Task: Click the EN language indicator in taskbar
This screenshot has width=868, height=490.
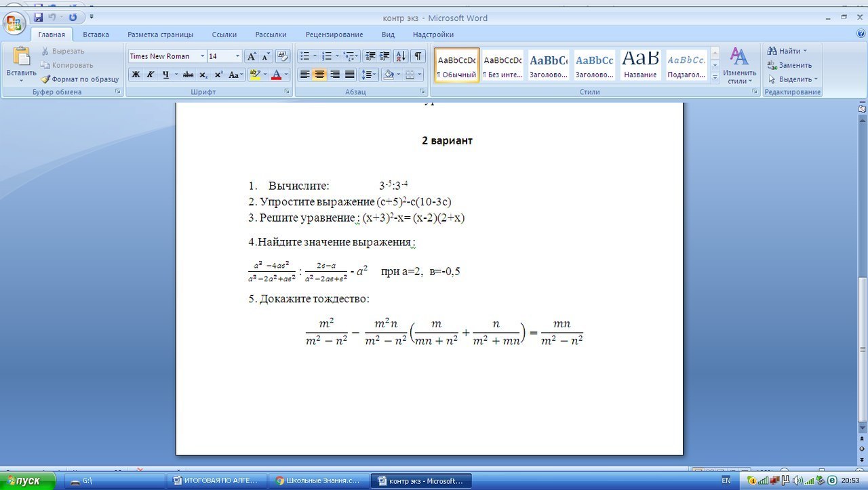Action: (x=726, y=481)
